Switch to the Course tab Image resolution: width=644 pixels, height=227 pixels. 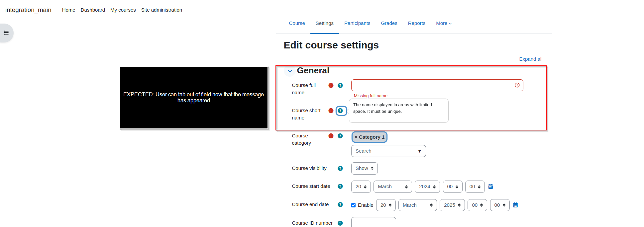tap(297, 23)
